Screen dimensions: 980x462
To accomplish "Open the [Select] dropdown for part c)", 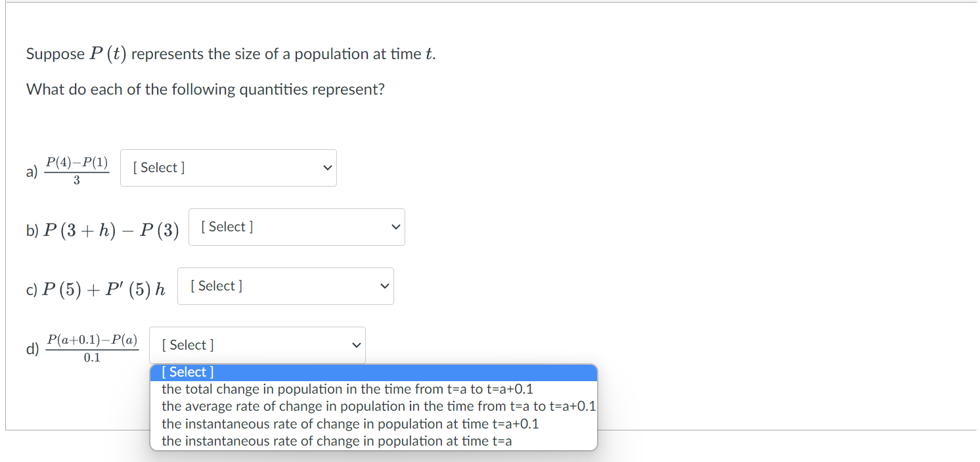I will coord(286,286).
